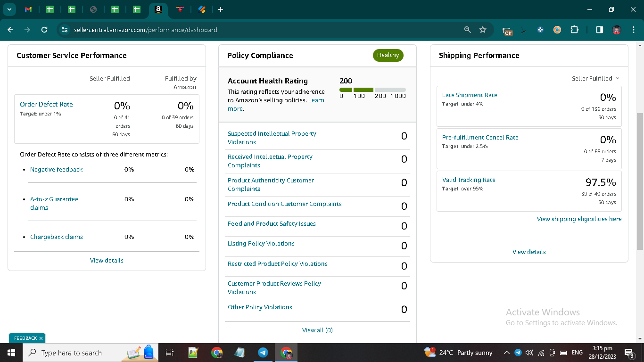Click View all (0) policy issues
Image resolution: width=644 pixels, height=362 pixels.
pos(317,330)
